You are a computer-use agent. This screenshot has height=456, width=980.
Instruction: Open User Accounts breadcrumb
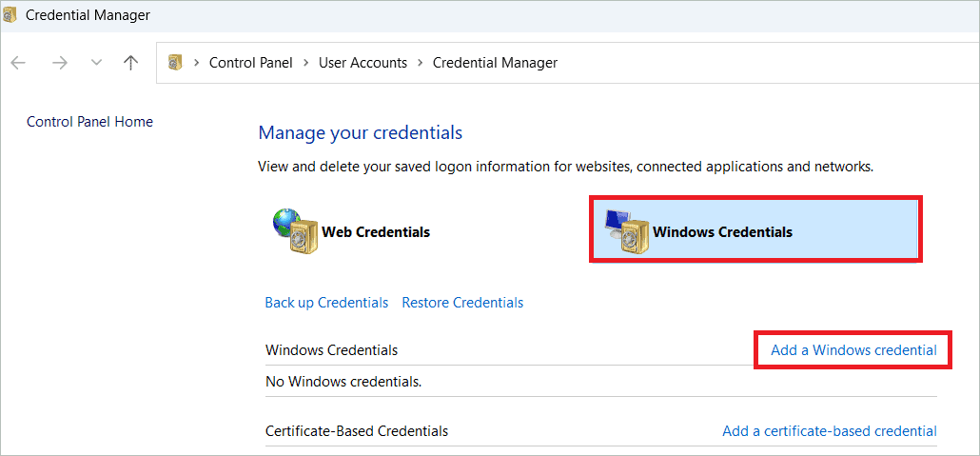(363, 63)
